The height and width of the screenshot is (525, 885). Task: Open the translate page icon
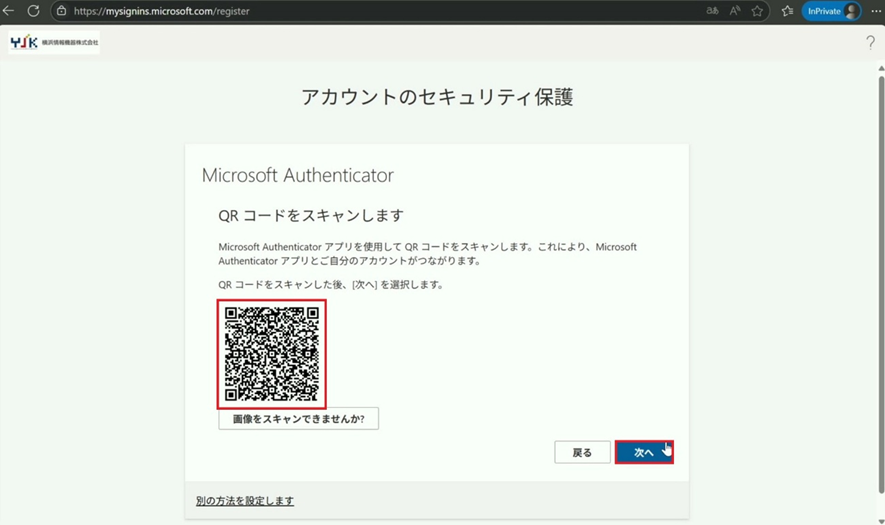(x=712, y=11)
